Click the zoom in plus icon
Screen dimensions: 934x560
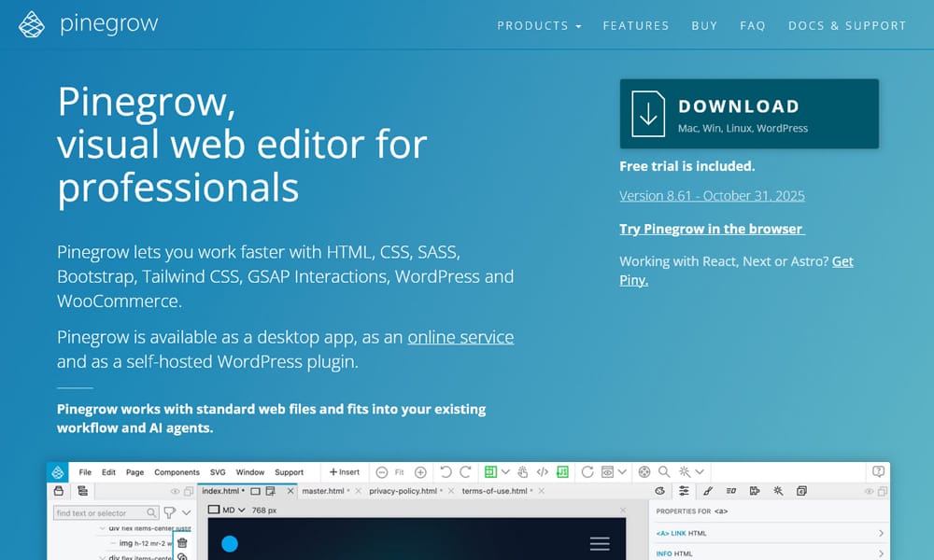point(420,472)
